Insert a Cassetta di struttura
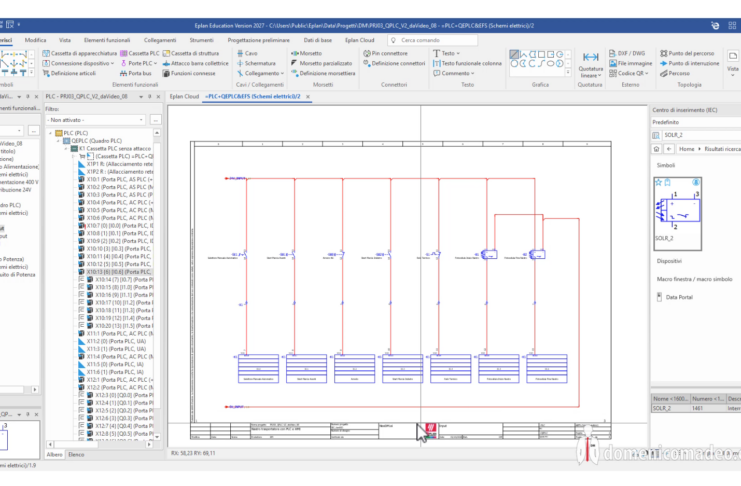 click(x=191, y=53)
